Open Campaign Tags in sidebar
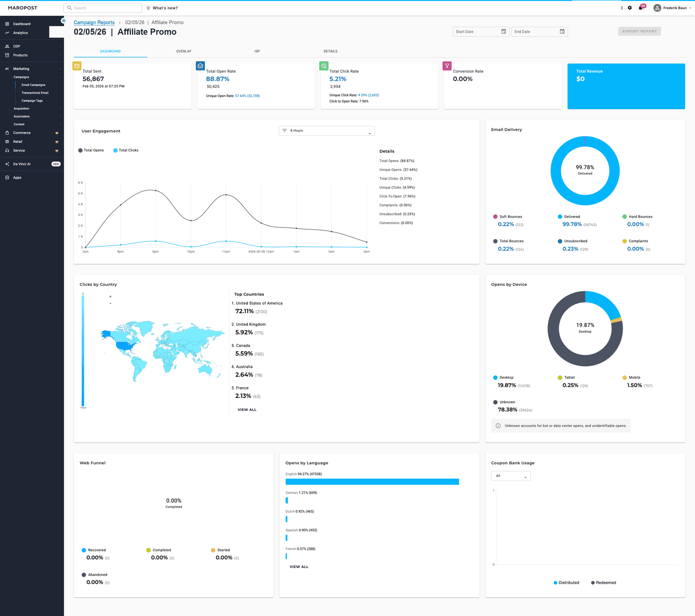This screenshot has width=695, height=616. point(32,101)
